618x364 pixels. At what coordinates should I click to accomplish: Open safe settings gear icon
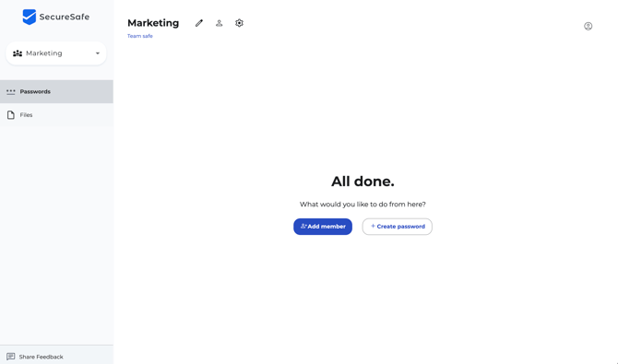[x=239, y=23]
